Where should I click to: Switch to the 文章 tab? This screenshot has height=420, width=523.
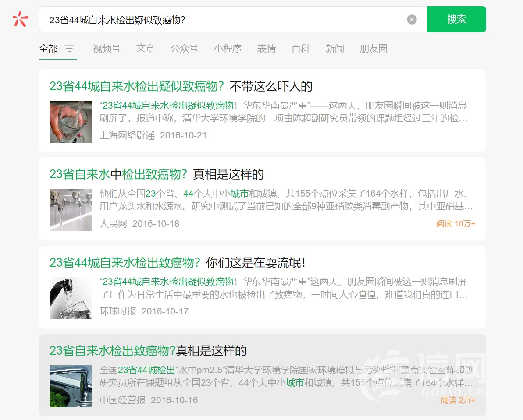[146, 49]
